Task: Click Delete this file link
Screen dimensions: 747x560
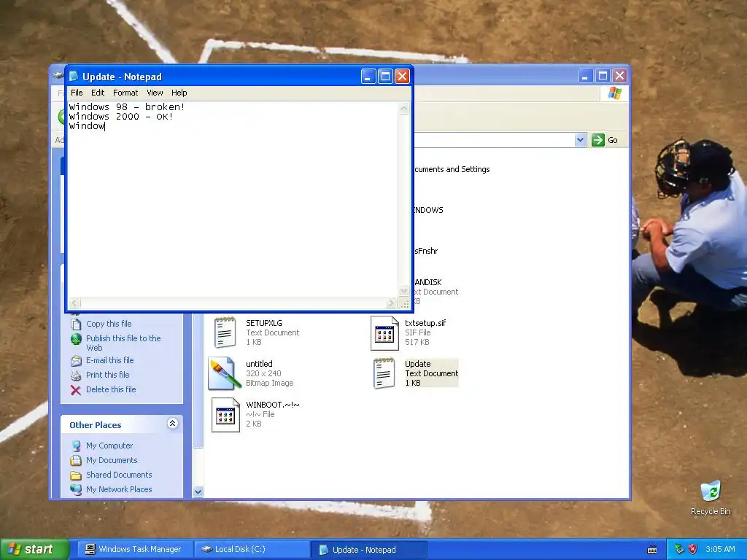Action: point(111,389)
